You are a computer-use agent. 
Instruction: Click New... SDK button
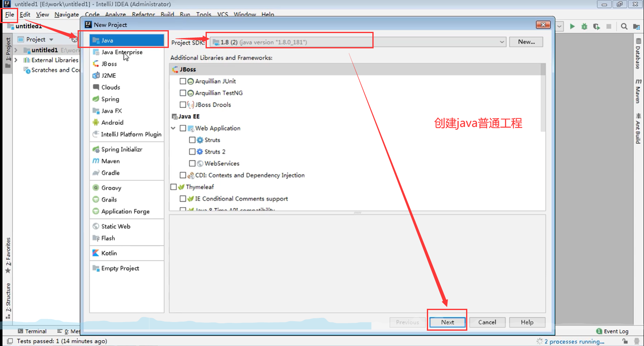click(526, 42)
